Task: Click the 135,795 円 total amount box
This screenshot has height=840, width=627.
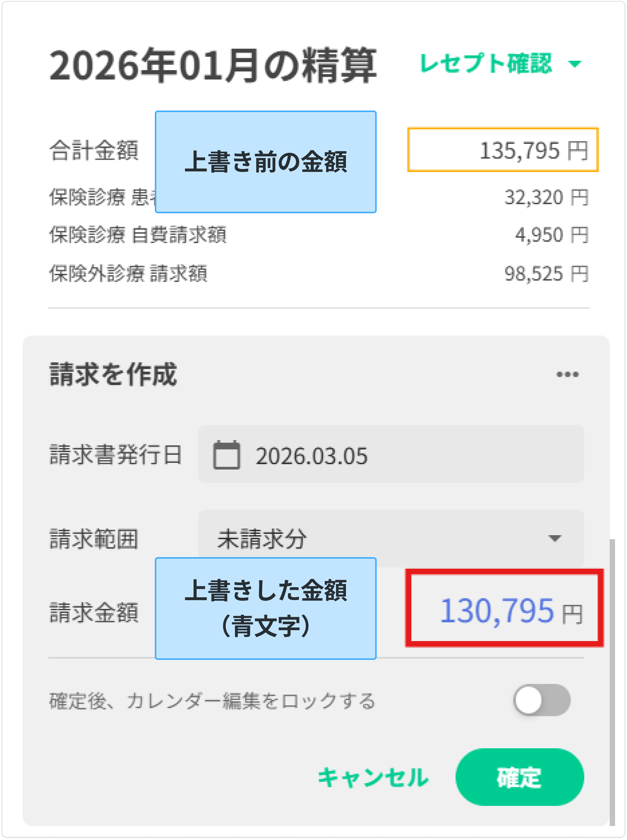Action: click(502, 150)
